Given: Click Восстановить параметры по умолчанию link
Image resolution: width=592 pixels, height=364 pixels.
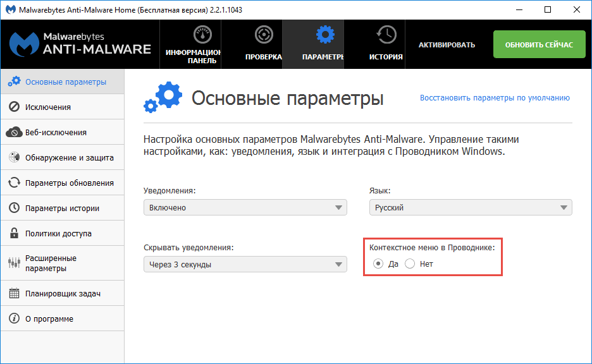Looking at the screenshot, I should [495, 98].
